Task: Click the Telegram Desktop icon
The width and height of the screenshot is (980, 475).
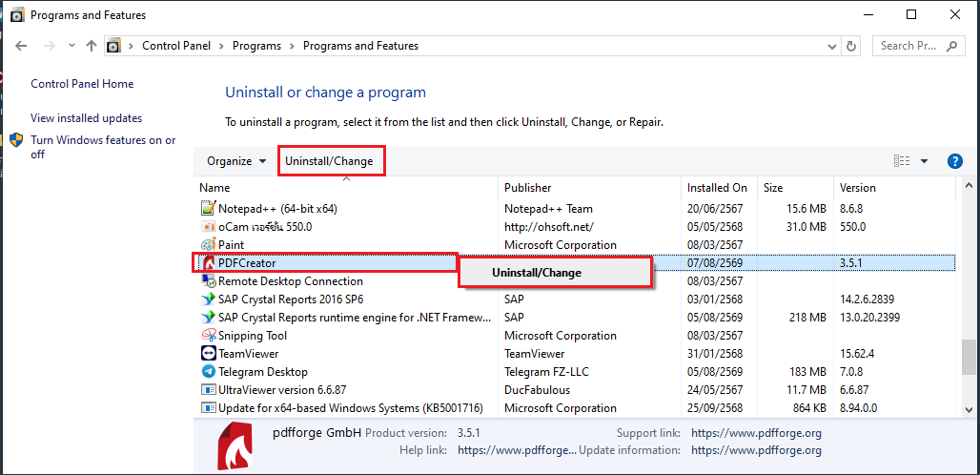Action: (208, 372)
